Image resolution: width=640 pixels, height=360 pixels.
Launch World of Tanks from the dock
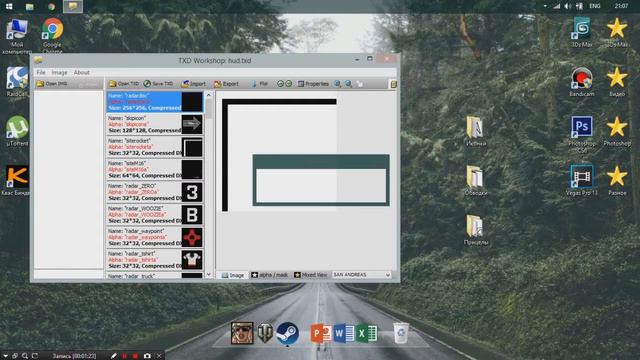264,333
